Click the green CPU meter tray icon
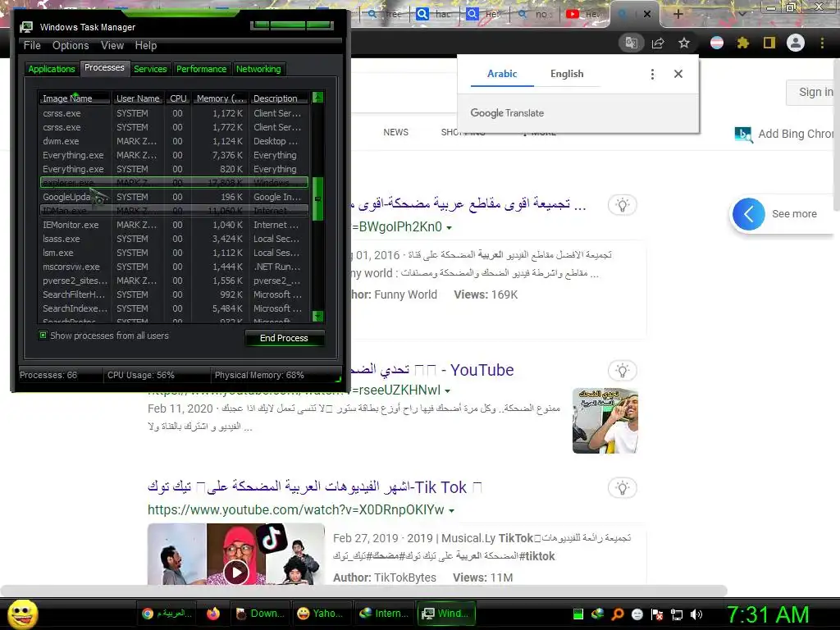This screenshot has height=630, width=840. tap(578, 614)
